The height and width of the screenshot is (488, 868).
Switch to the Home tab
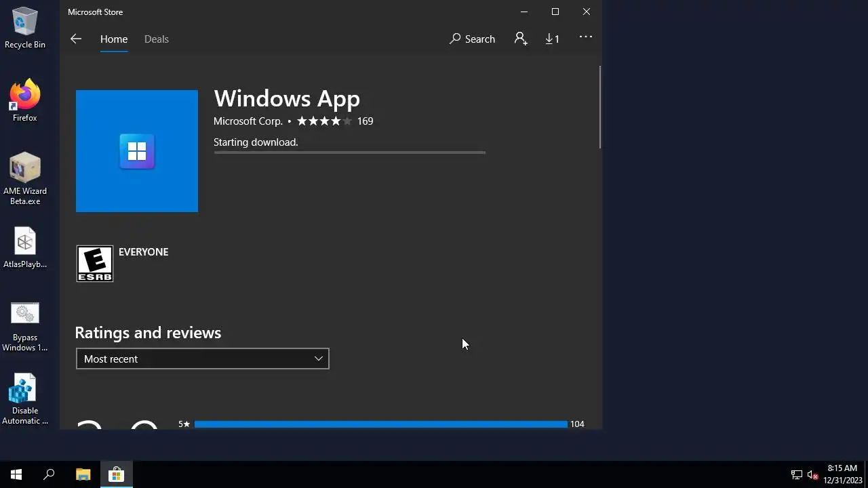pyautogui.click(x=114, y=39)
